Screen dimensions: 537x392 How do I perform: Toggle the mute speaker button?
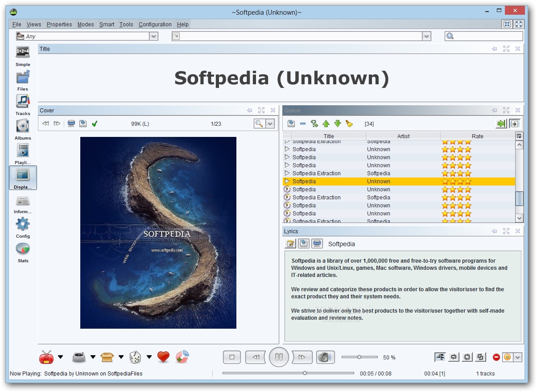326,357
